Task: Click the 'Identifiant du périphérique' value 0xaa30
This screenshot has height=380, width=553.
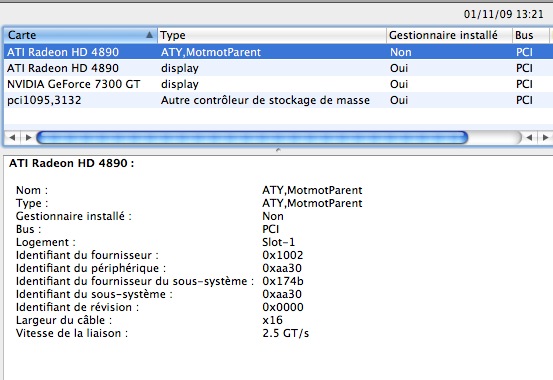Action: click(282, 268)
